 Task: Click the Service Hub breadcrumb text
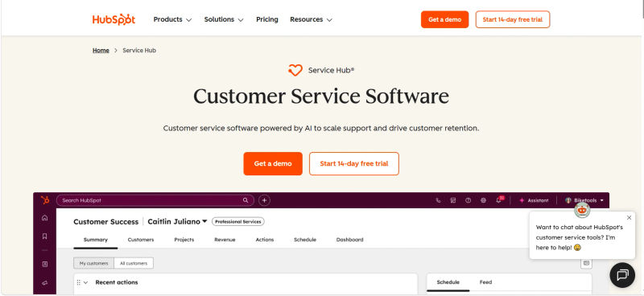(139, 51)
